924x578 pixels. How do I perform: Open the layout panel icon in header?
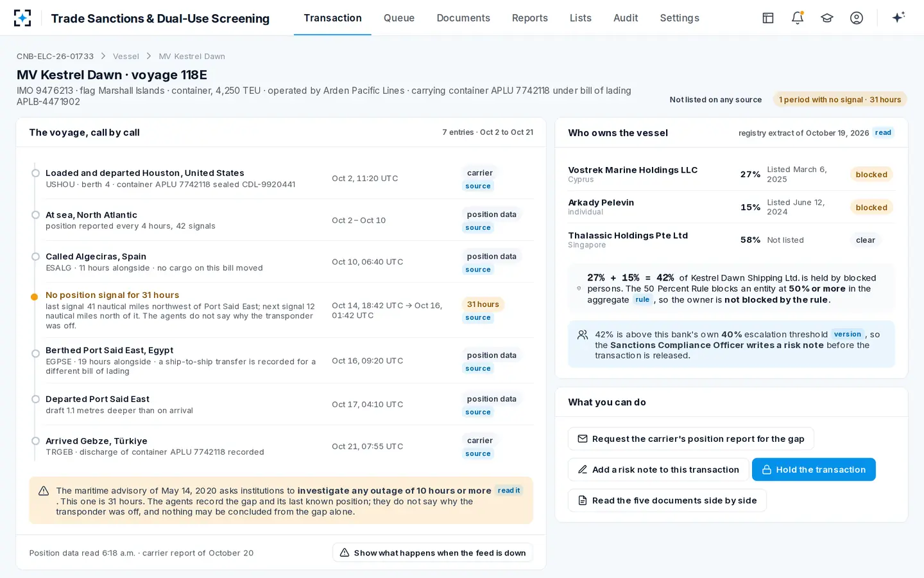[768, 18]
